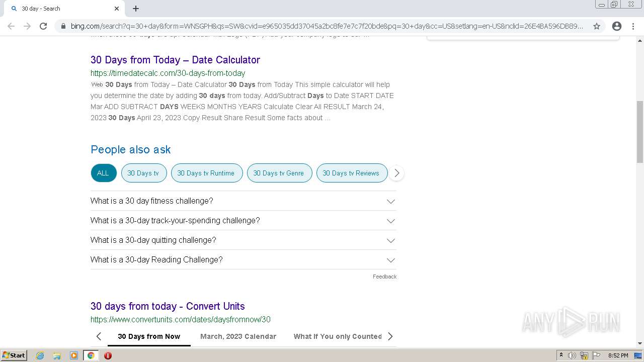
Task: View site info via the lock icon
Action: (x=63, y=26)
